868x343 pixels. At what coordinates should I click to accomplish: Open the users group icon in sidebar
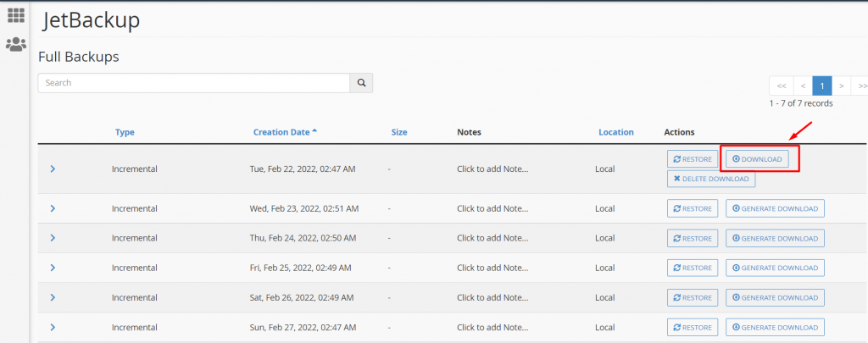[15, 44]
